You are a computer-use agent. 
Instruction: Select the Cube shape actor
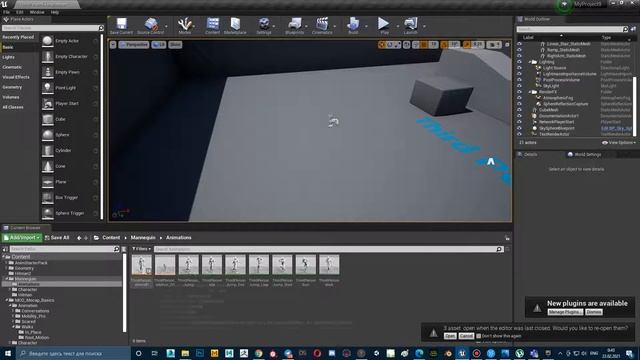point(70,119)
